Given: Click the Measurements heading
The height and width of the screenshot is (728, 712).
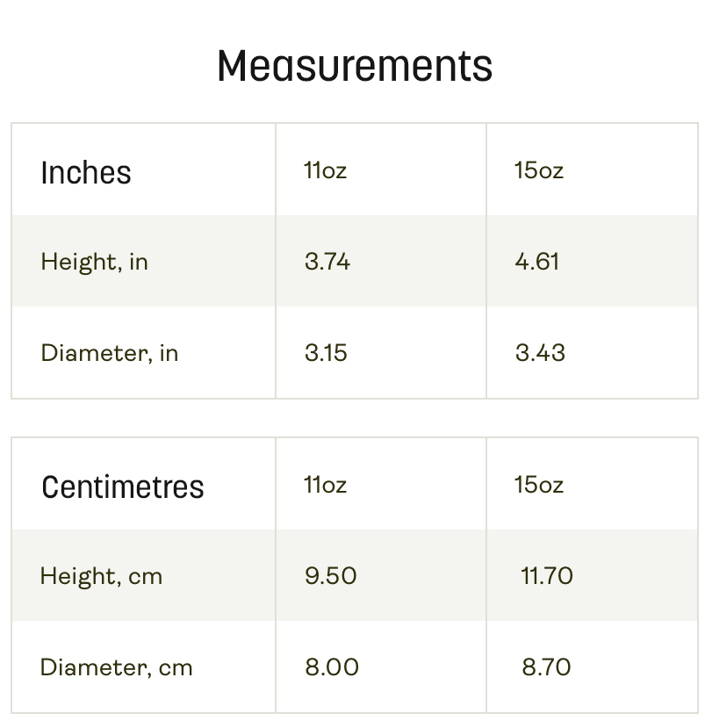Looking at the screenshot, I should pos(355,67).
